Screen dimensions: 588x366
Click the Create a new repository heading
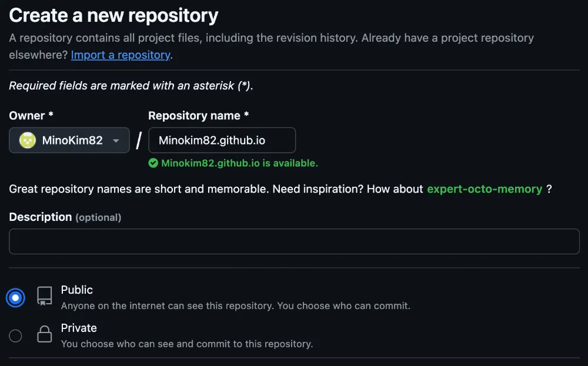coord(113,15)
